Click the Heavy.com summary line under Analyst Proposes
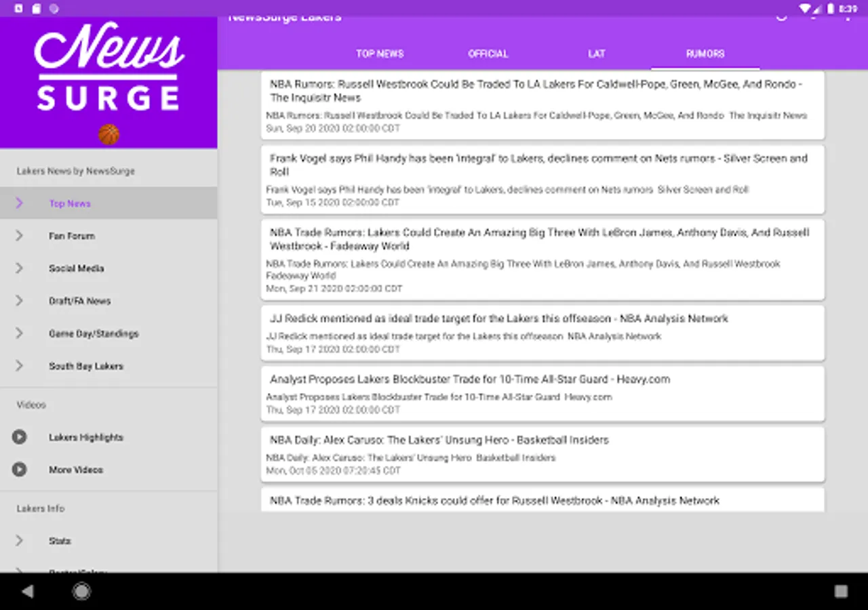This screenshot has width=868, height=610. [x=439, y=397]
